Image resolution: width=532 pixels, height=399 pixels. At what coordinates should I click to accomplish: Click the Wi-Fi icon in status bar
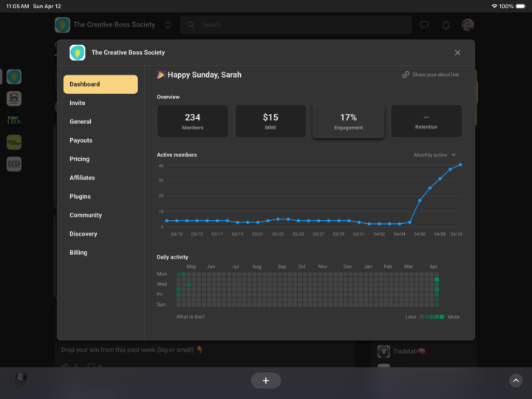494,6
